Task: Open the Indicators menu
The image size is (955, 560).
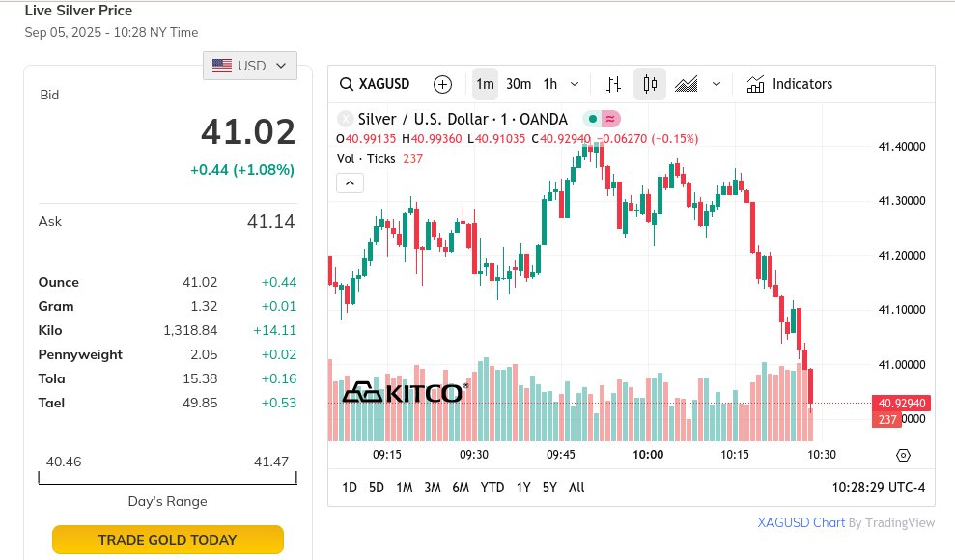Action: 790,84
